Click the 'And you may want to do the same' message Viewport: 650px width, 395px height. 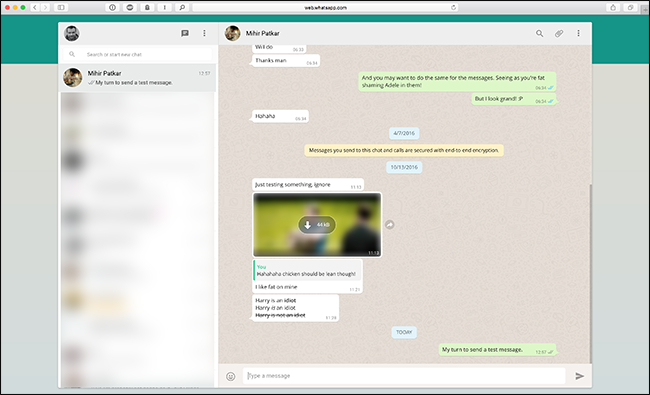click(x=457, y=81)
